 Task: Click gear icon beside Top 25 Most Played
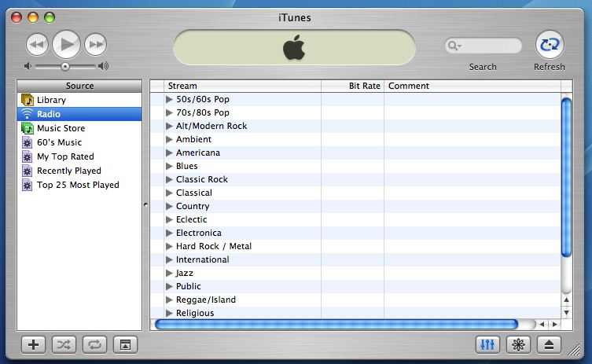[x=27, y=185]
